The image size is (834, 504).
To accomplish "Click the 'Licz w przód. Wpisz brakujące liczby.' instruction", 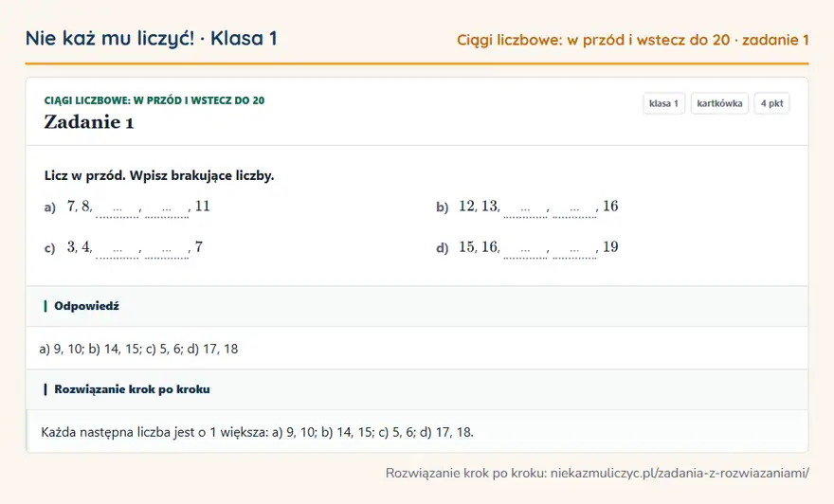I will (x=159, y=175).
